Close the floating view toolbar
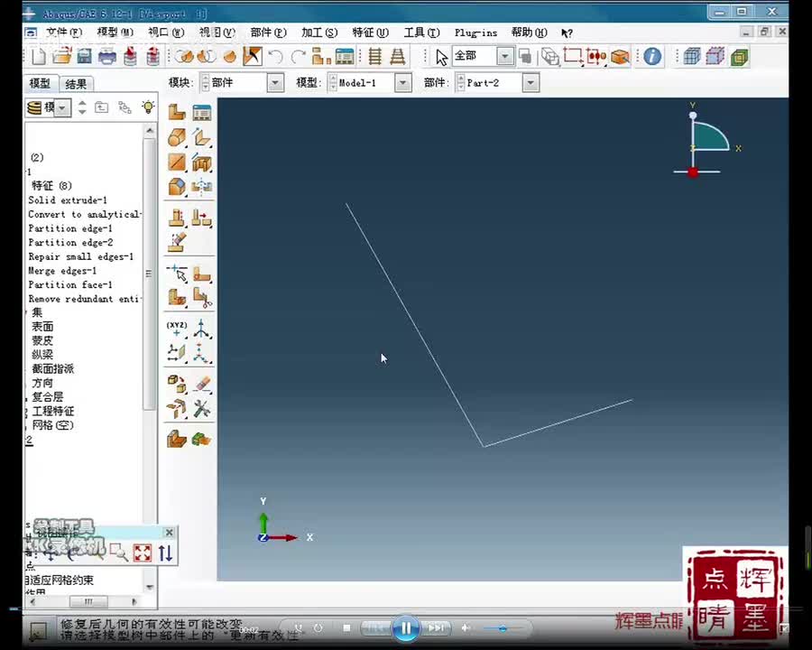This screenshot has height=650, width=812. point(170,533)
